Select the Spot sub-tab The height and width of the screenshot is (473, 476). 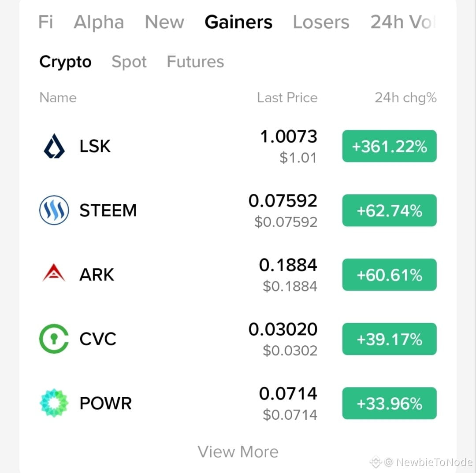(129, 62)
